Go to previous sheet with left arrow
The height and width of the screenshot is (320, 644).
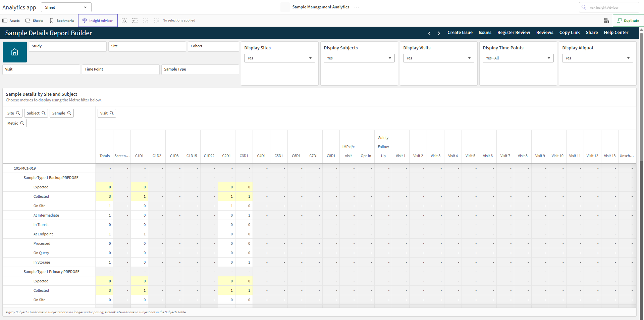[429, 33]
